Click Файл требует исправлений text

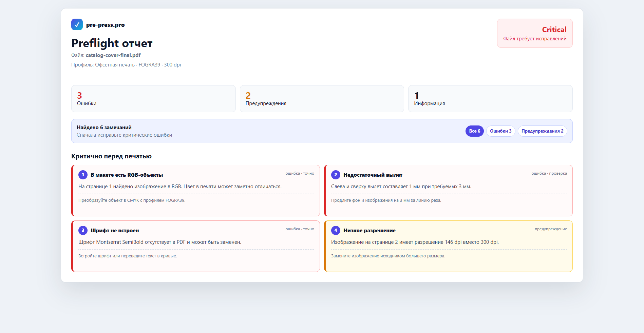pyautogui.click(x=535, y=39)
